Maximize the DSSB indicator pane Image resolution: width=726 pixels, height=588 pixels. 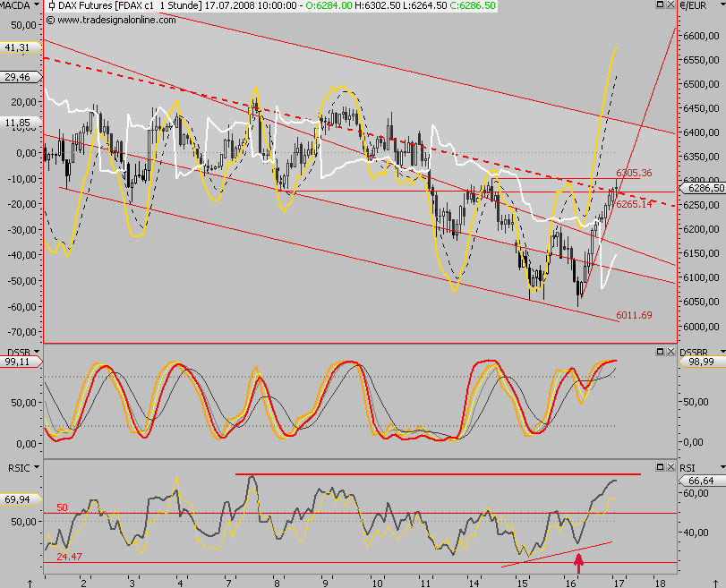[661, 352]
